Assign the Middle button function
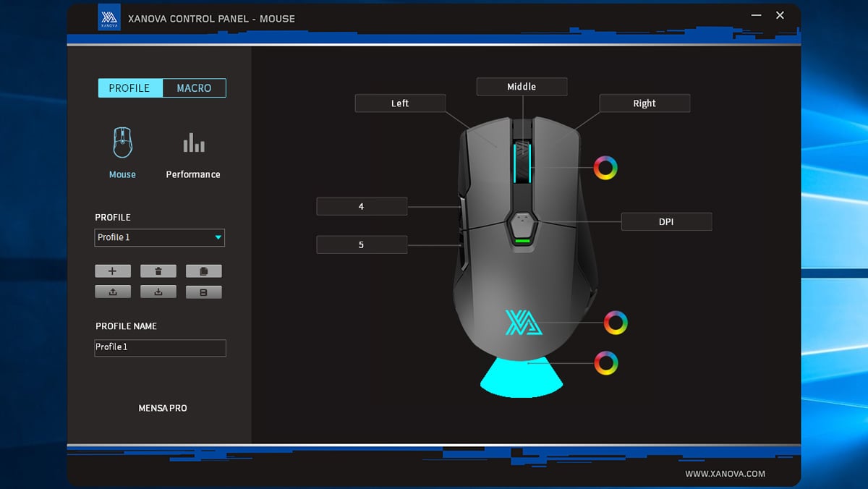 click(x=522, y=87)
